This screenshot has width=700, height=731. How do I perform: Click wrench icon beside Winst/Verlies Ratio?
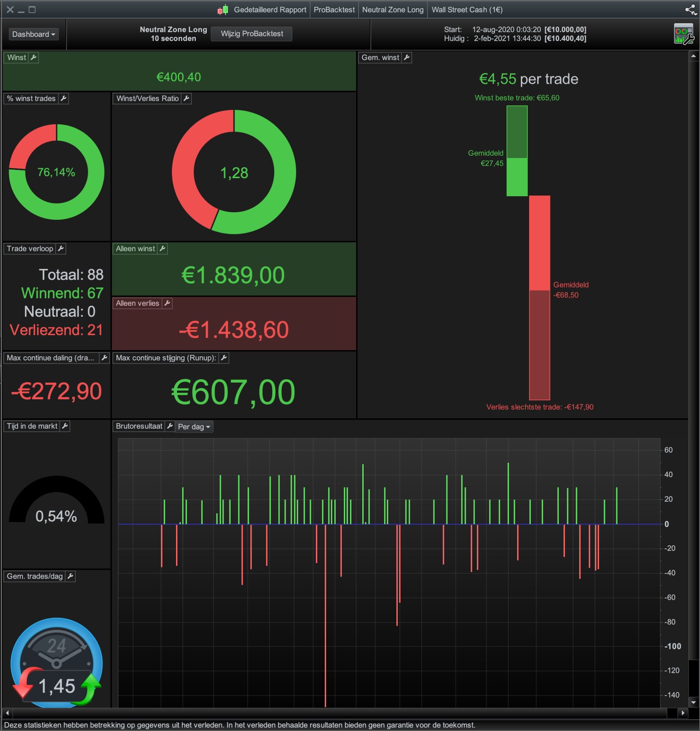pyautogui.click(x=187, y=98)
